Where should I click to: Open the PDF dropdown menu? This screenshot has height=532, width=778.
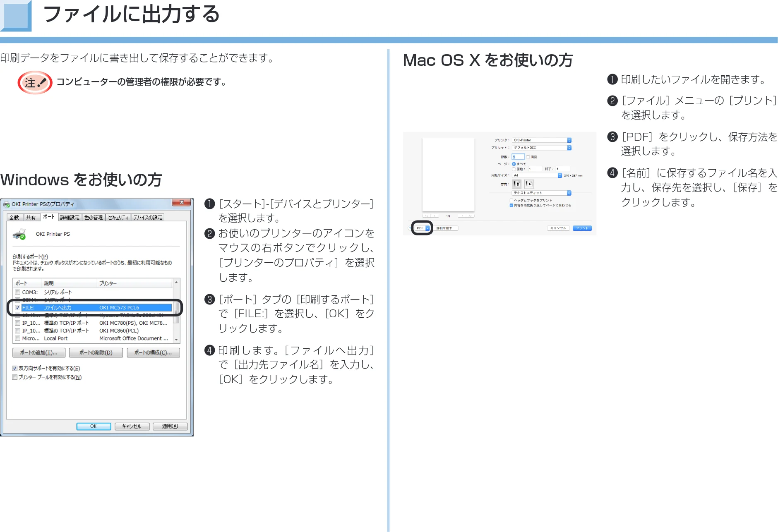point(422,228)
